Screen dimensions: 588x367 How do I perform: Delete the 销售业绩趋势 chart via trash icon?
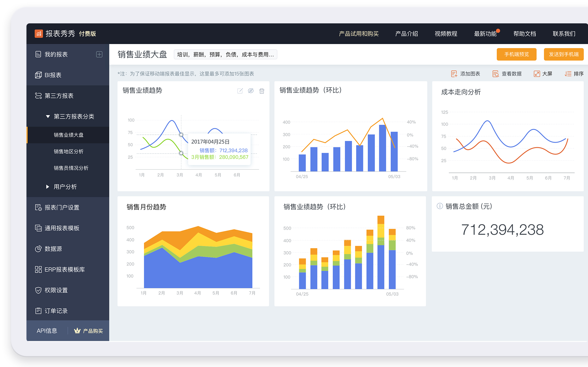point(262,91)
